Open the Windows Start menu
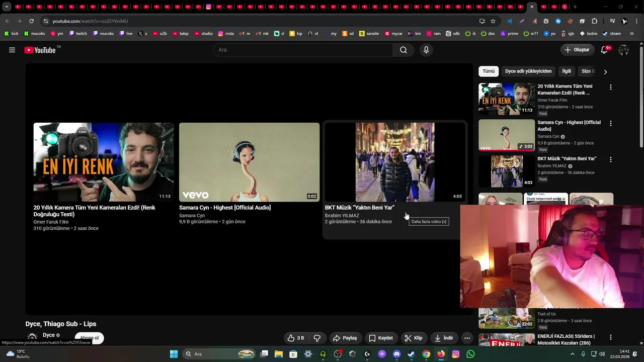The image size is (644, 362). (x=174, y=354)
